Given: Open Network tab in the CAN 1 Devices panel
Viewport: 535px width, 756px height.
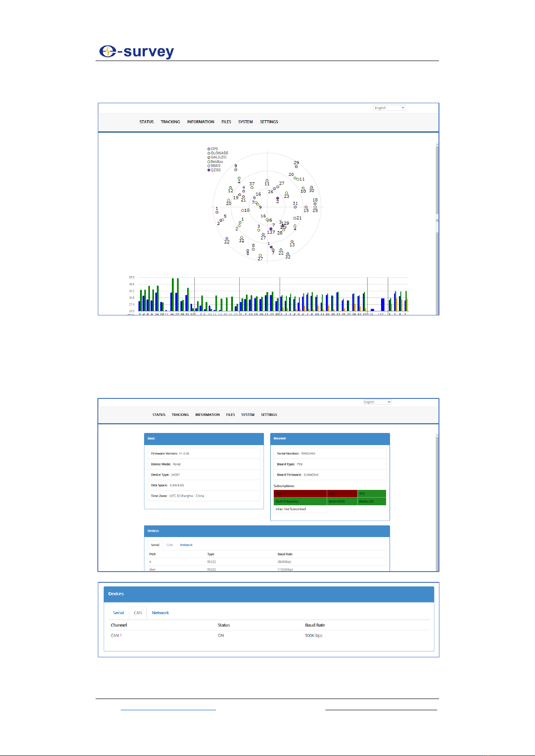Looking at the screenshot, I should coord(160,613).
